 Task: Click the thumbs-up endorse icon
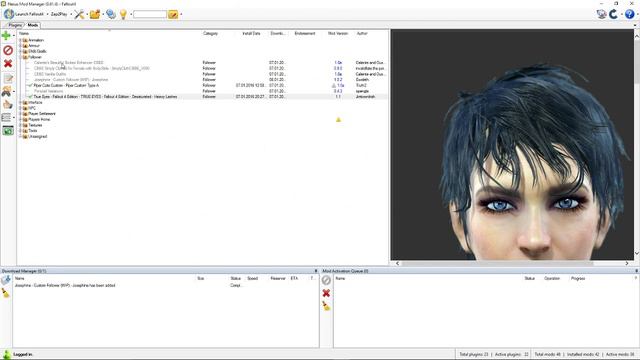[8, 104]
